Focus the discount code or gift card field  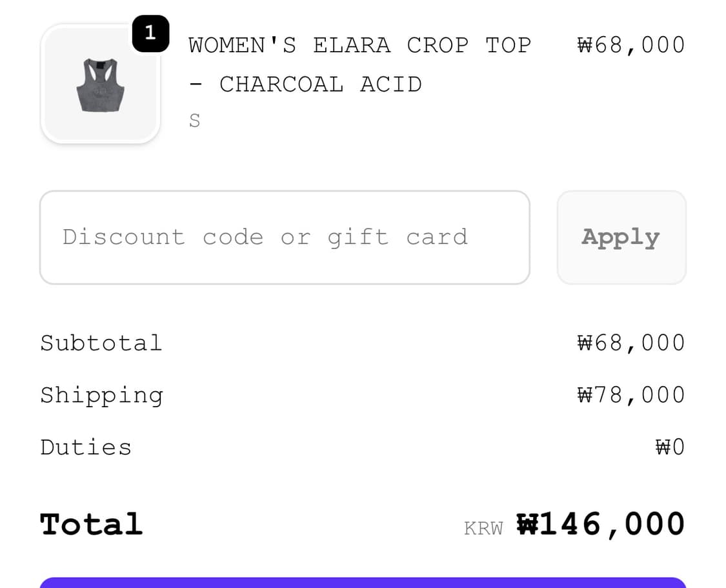[x=285, y=237]
